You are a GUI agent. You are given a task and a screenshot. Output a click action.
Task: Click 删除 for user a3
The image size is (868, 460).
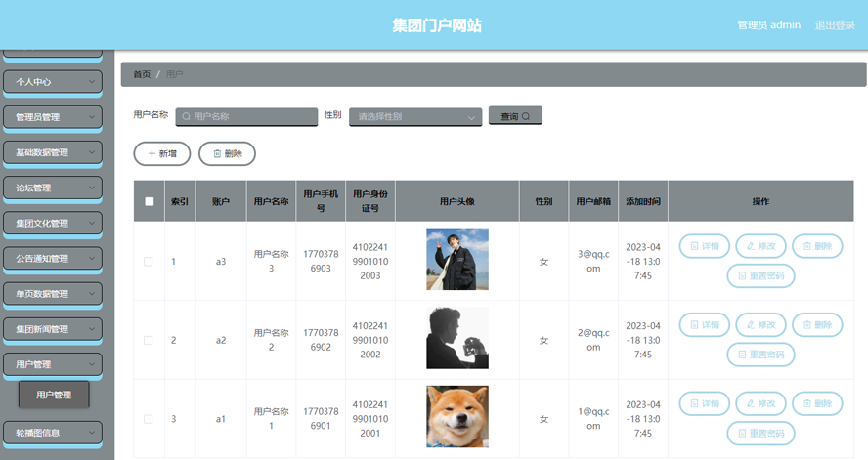[817, 246]
